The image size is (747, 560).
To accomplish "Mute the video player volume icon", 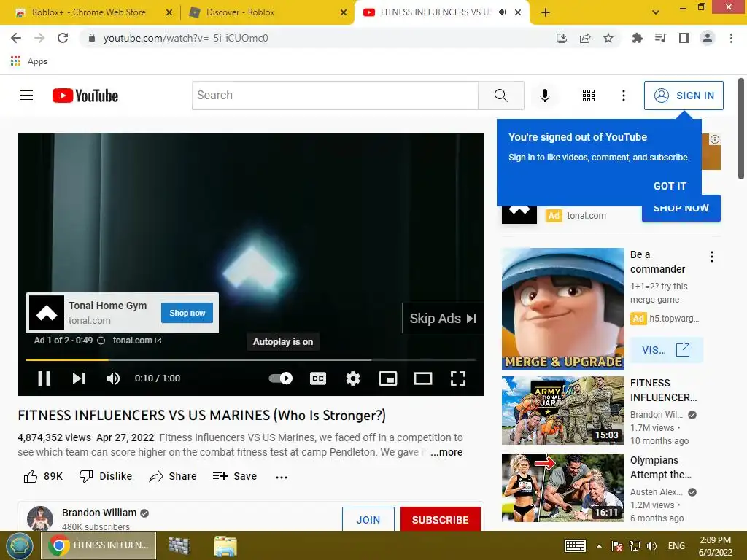I will click(x=113, y=378).
